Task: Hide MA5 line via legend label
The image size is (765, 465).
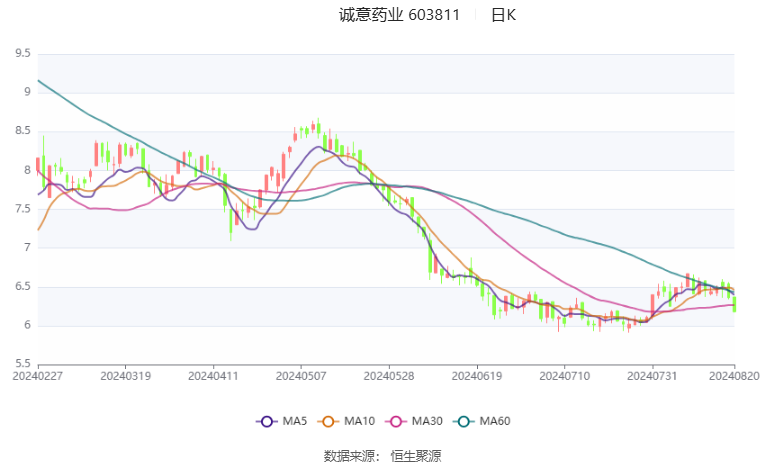Action: tap(295, 421)
